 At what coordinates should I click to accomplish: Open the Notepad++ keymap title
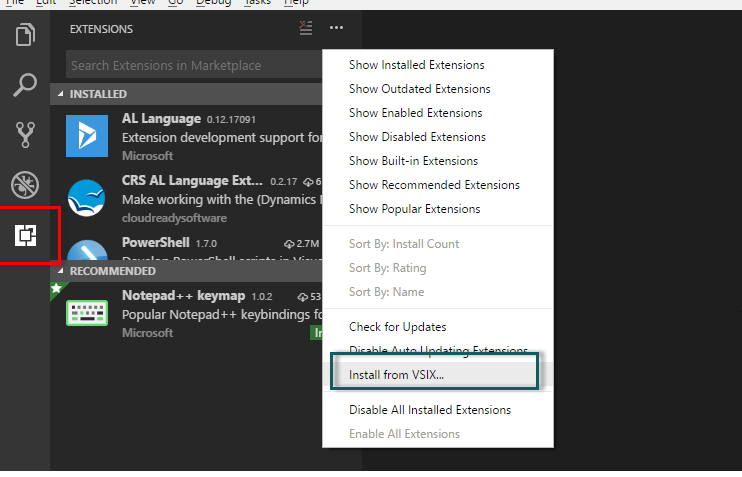183,296
